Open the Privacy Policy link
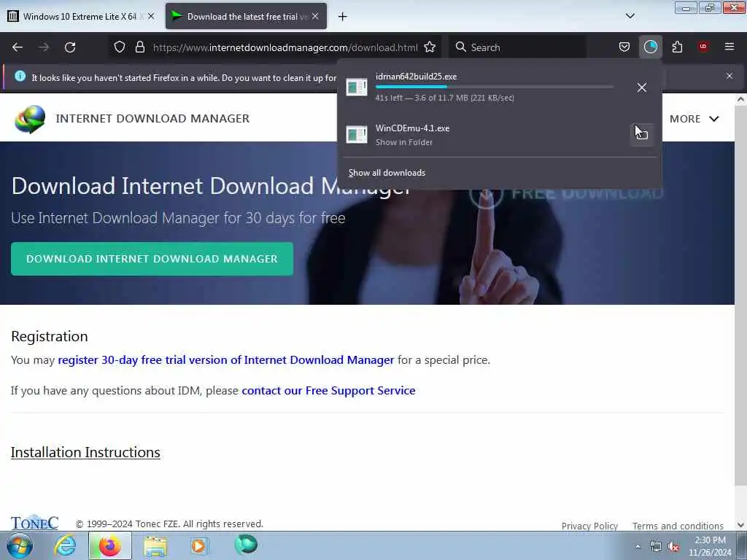 589,526
